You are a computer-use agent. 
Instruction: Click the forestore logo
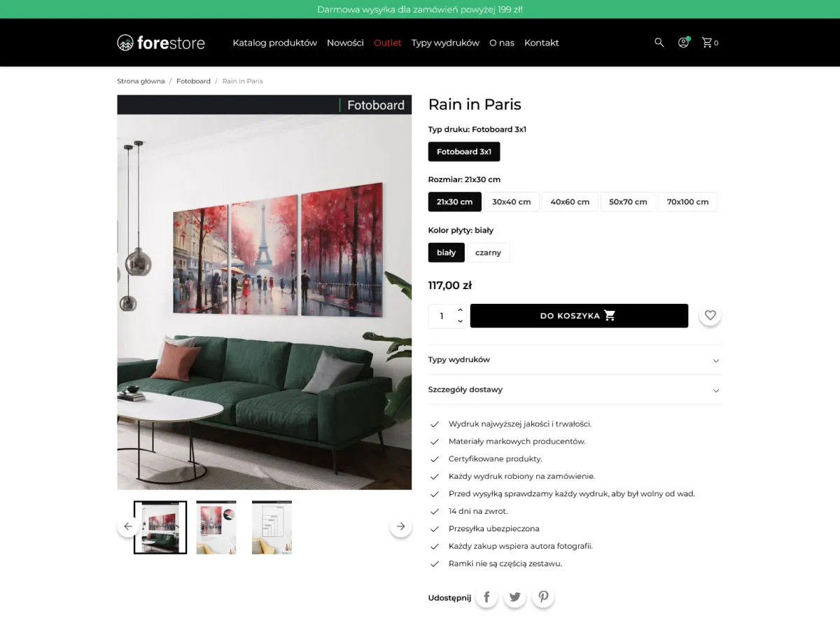coord(161,43)
